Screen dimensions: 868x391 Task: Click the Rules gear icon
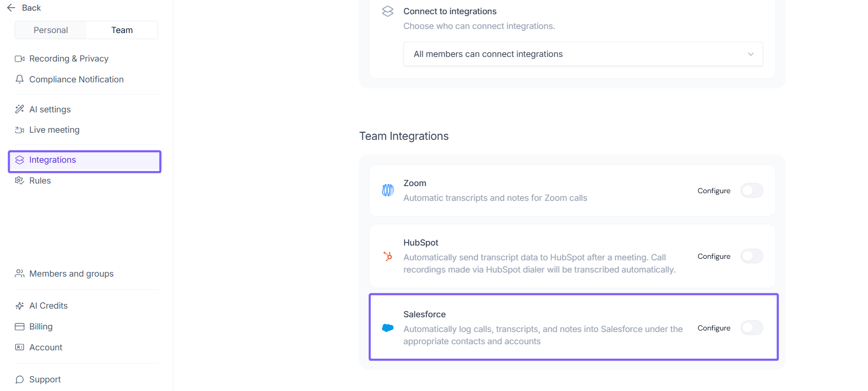click(20, 181)
